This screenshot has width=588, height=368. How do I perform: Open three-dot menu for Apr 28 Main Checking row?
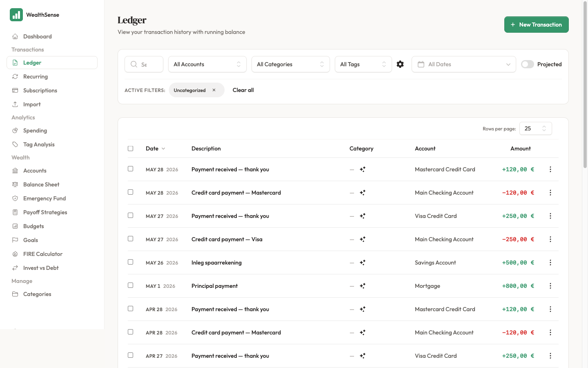coord(550,332)
